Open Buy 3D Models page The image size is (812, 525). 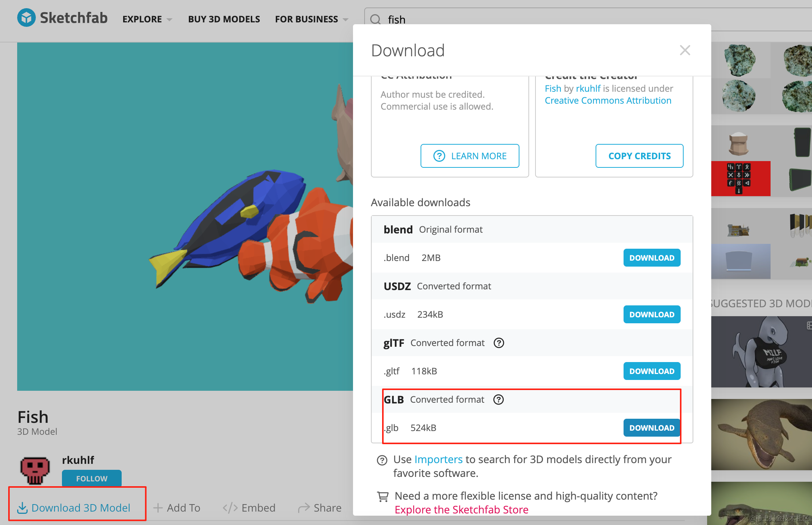tap(224, 19)
